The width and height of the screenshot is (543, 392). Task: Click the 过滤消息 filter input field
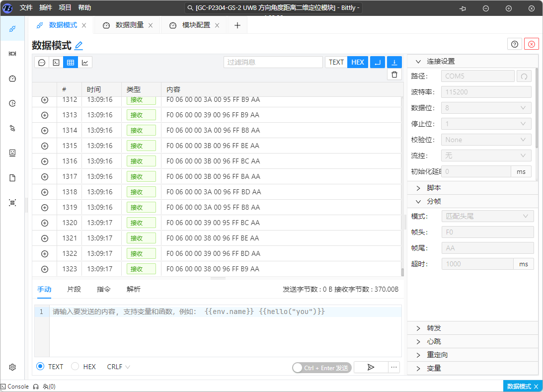273,62
